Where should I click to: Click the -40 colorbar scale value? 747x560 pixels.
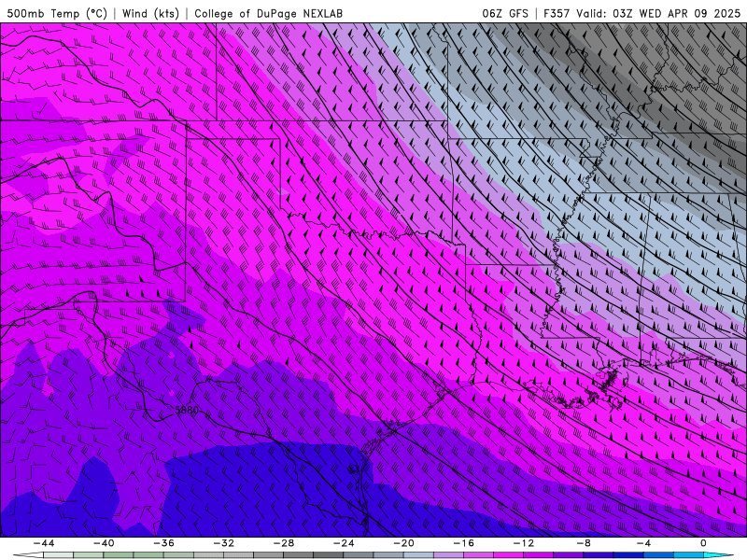point(104,543)
